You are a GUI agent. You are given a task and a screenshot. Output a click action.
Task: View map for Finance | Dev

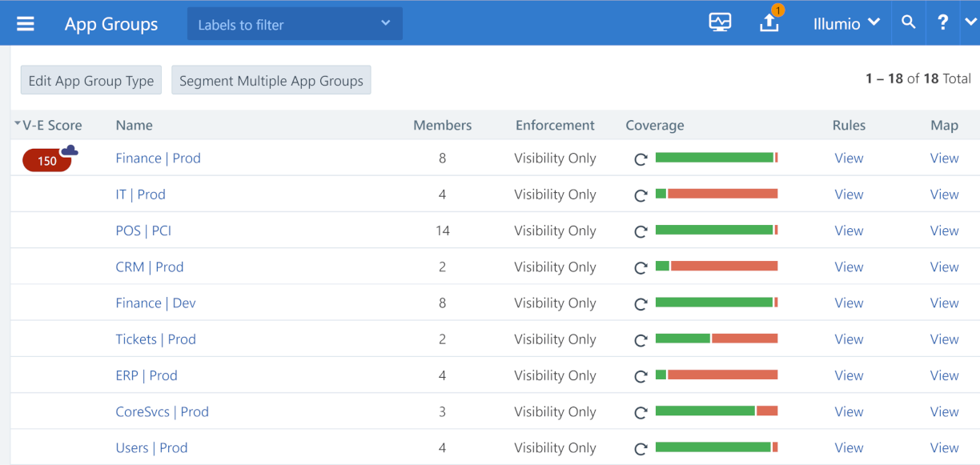[944, 303]
